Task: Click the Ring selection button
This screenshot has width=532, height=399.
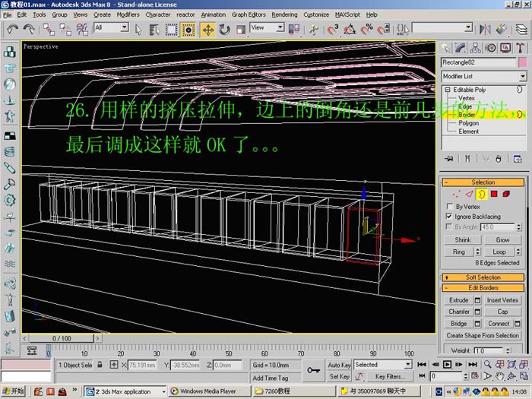Action: 459,252
